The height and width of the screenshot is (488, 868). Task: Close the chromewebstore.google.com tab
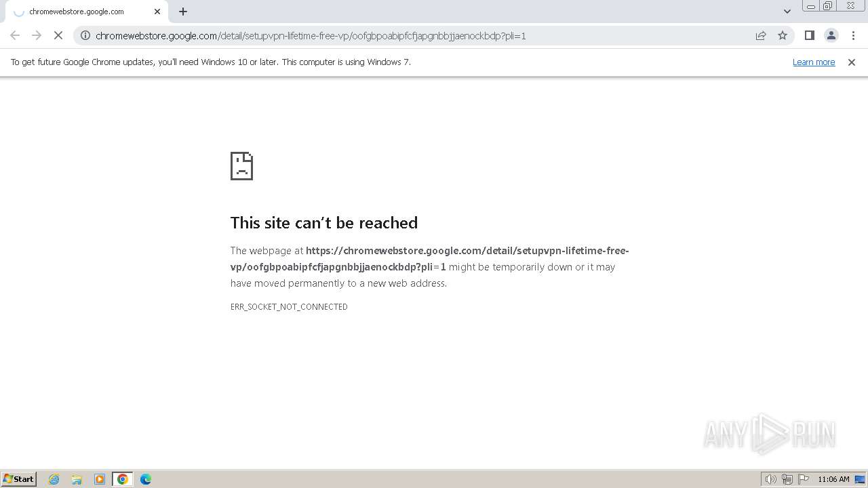(157, 12)
